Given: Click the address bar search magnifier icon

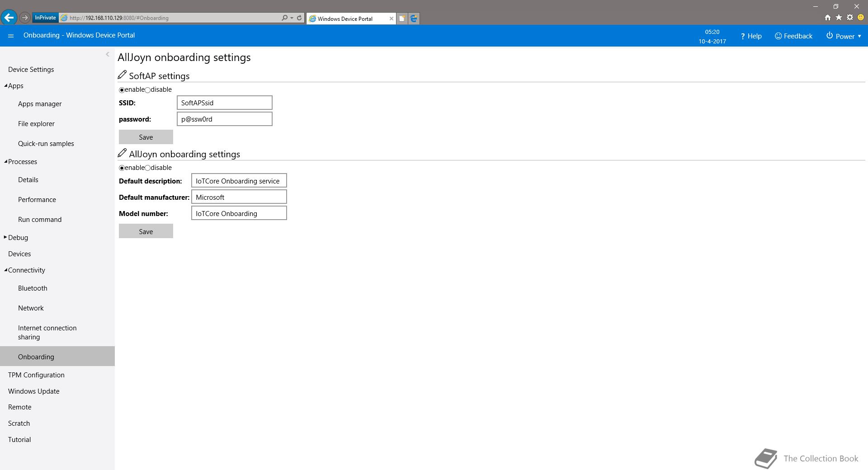Looking at the screenshot, I should (x=284, y=18).
